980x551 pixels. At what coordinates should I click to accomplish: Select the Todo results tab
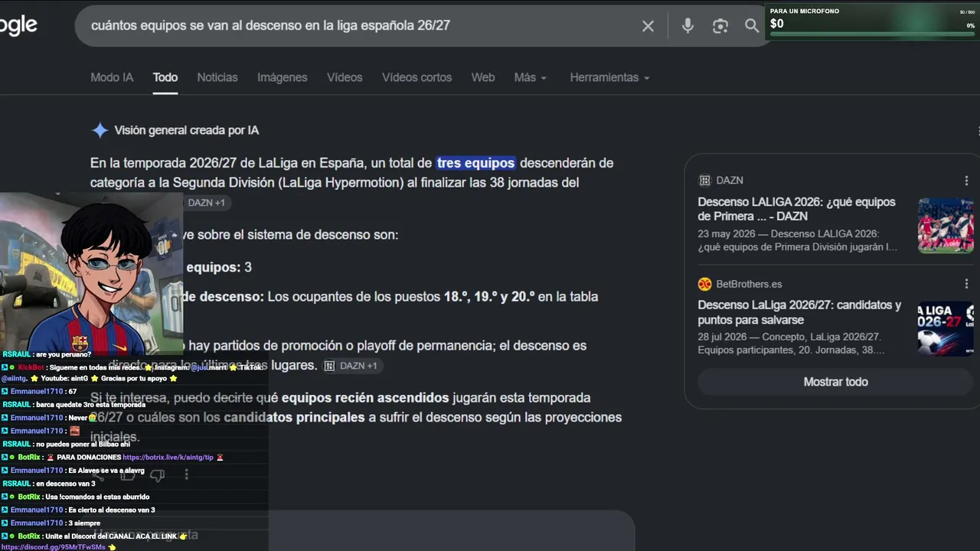165,77
